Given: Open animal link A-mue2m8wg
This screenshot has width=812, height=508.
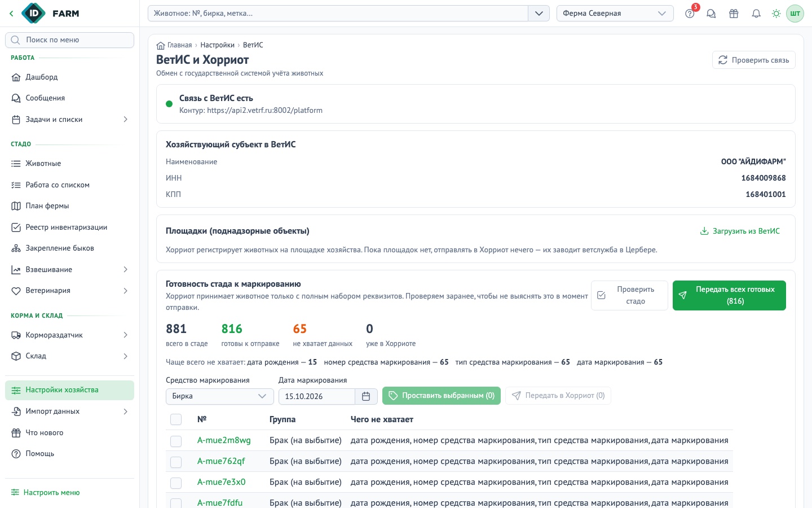Looking at the screenshot, I should 224,440.
